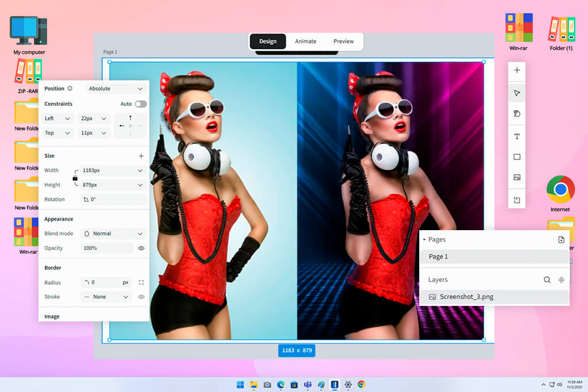The image size is (588, 392).
Task: Click the Rotation 0° field
Action: pyautogui.click(x=113, y=199)
